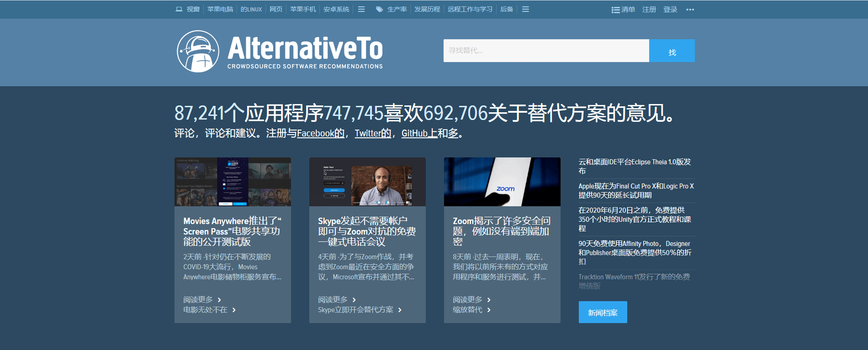Image resolution: width=868 pixels, height=350 pixels.
Task: Click 阅读更多 in the Zoom card
Action: coord(467,300)
